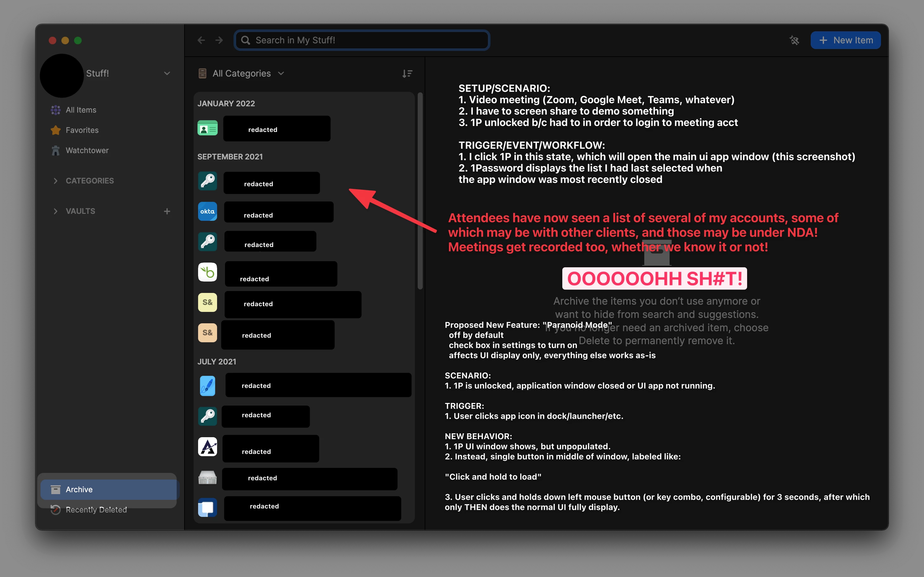Select Archive in the sidebar

point(109,490)
